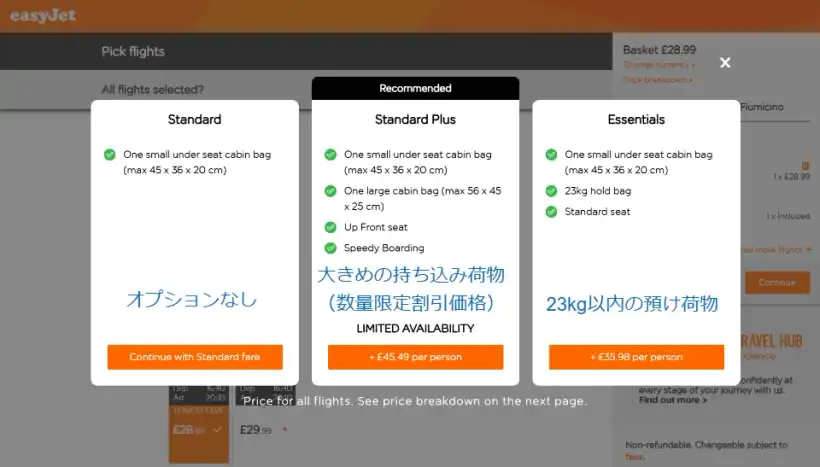Screen dimensions: 820x467
Task: Expand the Price breakdown link
Action: coord(657,79)
